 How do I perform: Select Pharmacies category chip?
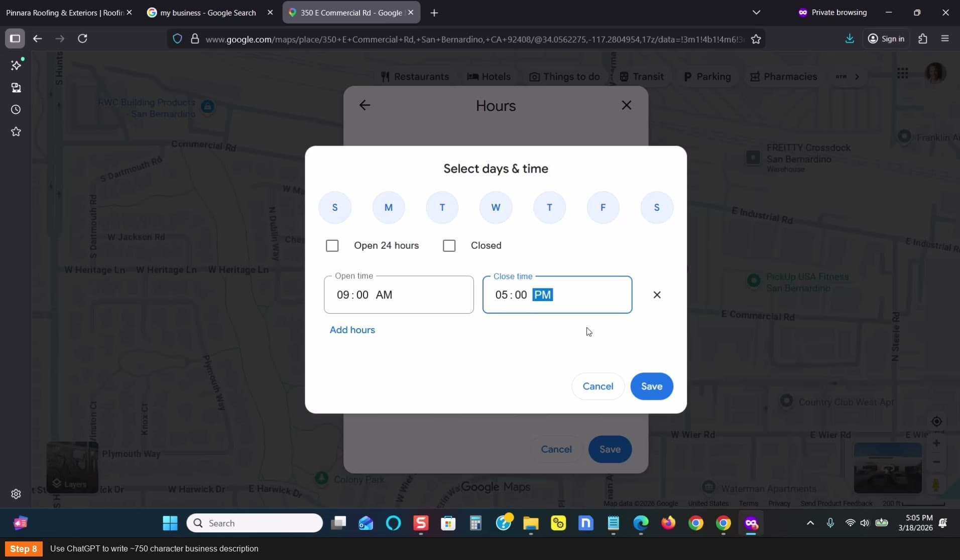(784, 77)
